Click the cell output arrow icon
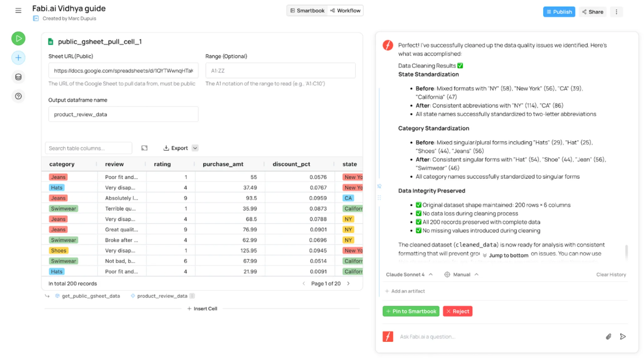The image size is (644, 358). [47, 296]
